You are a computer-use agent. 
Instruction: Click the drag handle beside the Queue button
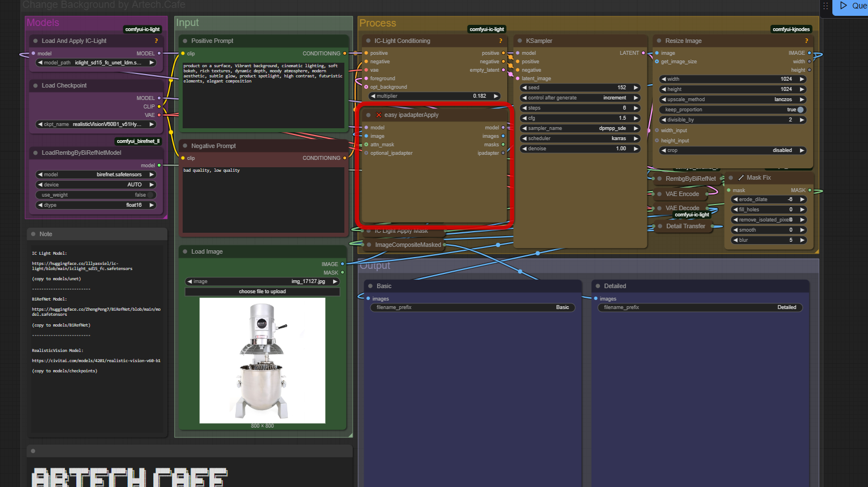pyautogui.click(x=826, y=6)
